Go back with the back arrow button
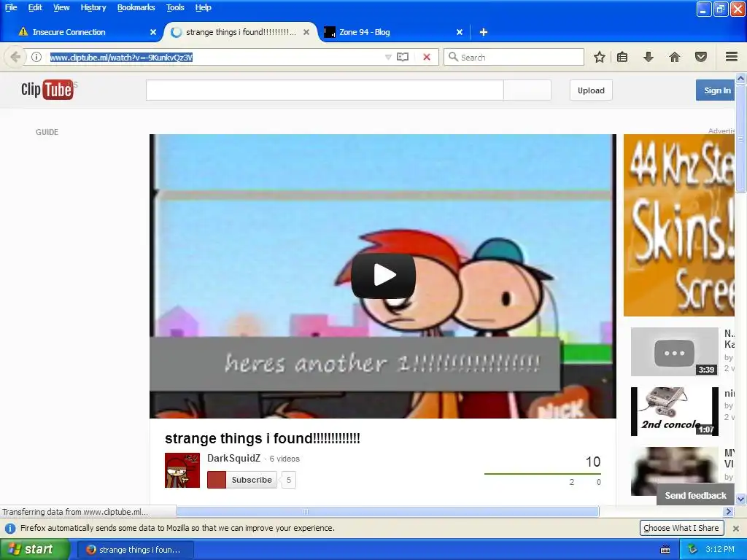Image resolution: width=747 pixels, height=560 pixels. coord(15,57)
